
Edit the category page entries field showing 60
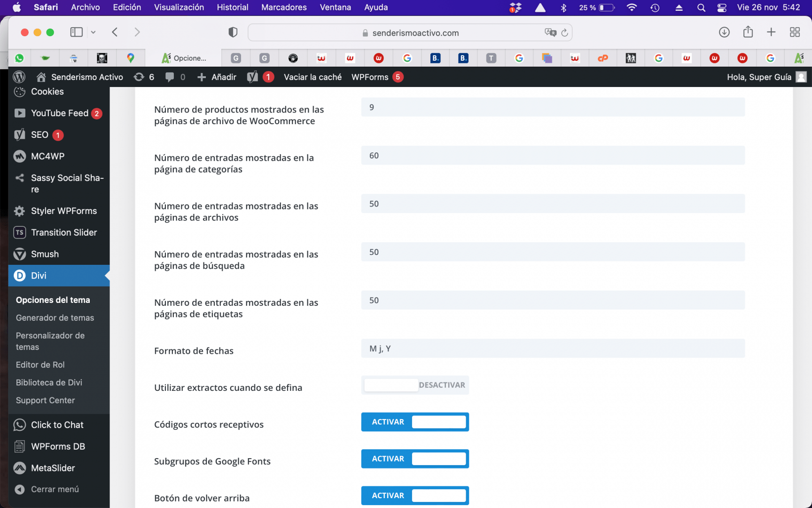553,155
